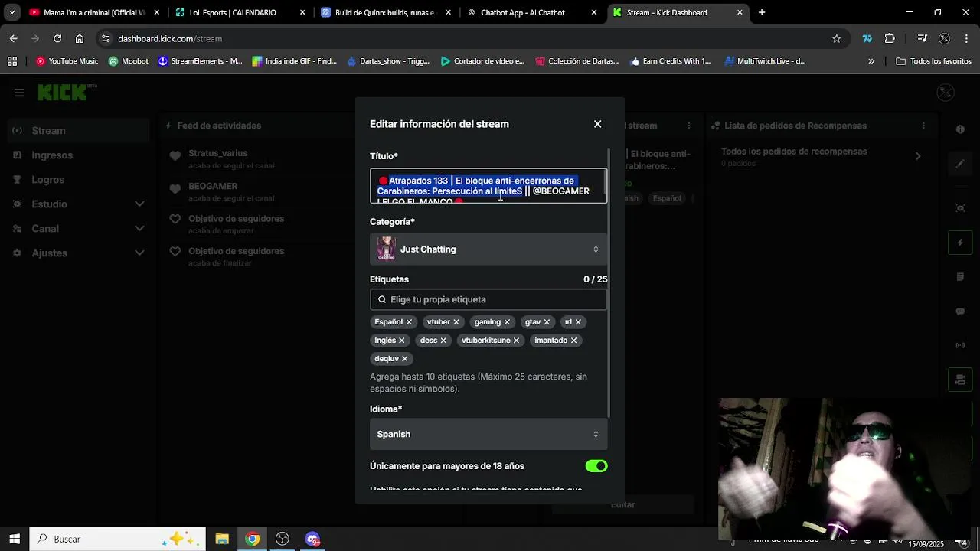Reload the browser page
The height and width of the screenshot is (551, 980).
click(x=57, y=38)
